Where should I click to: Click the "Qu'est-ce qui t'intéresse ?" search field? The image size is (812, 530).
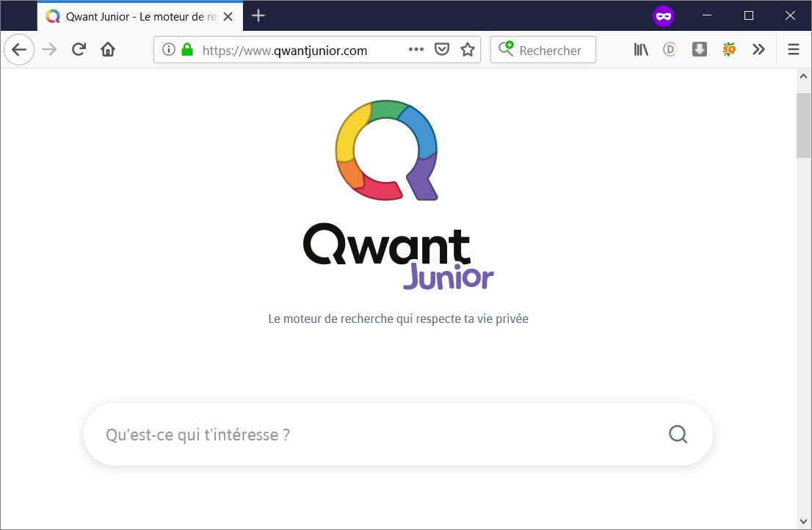click(x=398, y=435)
